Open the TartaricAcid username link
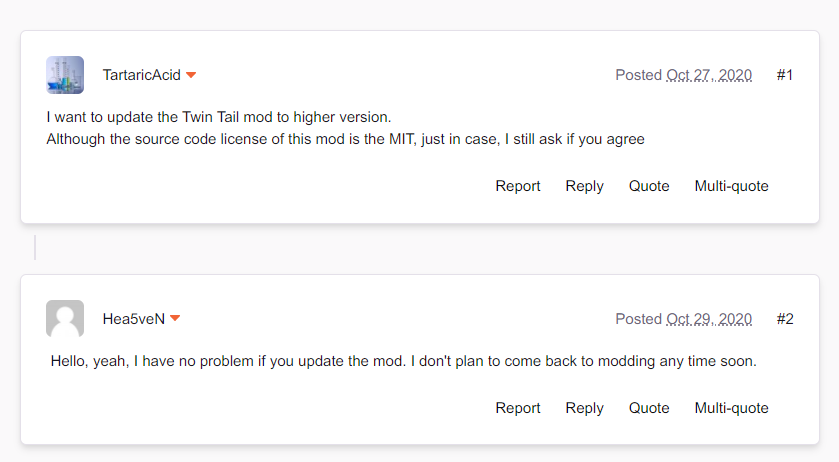This screenshot has width=839, height=462. [142, 75]
